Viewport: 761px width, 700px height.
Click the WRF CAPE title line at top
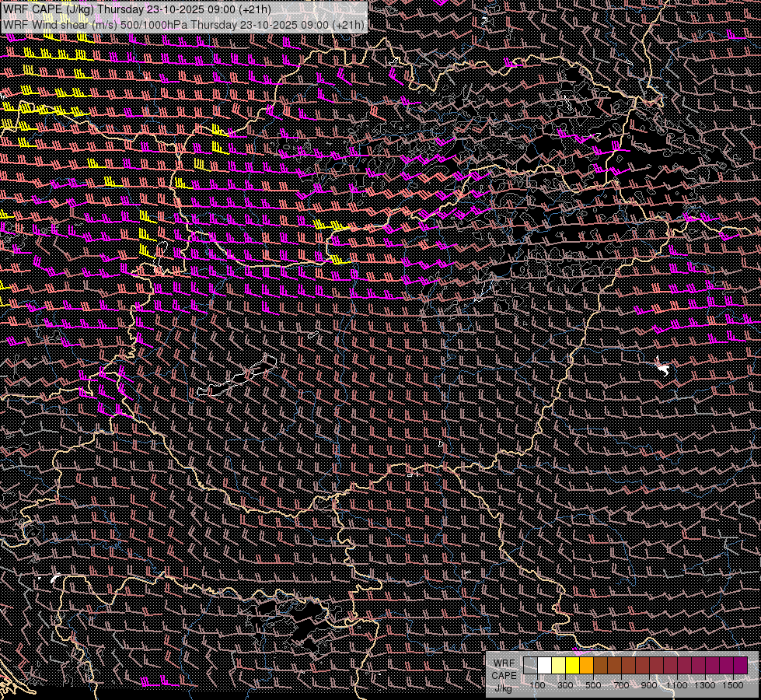click(x=137, y=9)
